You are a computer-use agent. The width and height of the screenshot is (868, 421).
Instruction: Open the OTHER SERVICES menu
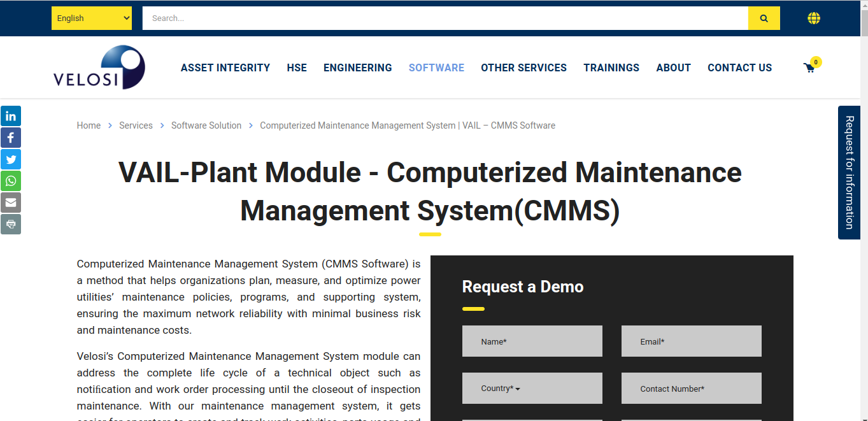[x=523, y=68]
